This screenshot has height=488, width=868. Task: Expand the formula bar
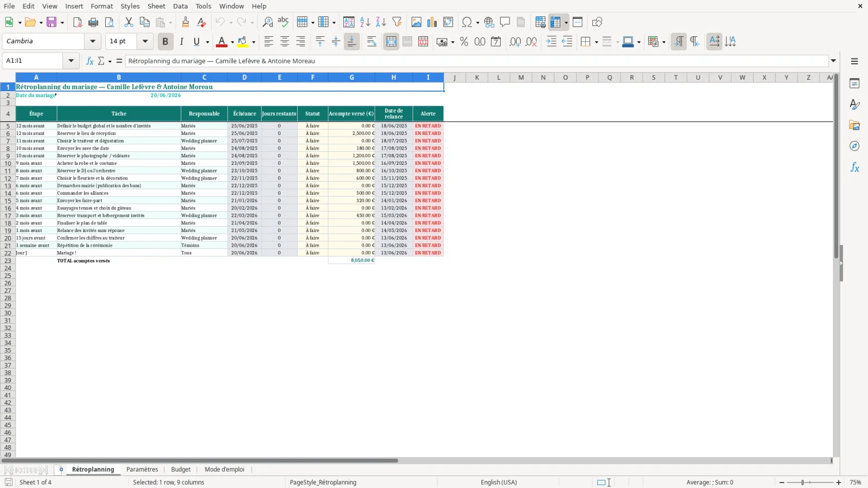coord(833,61)
